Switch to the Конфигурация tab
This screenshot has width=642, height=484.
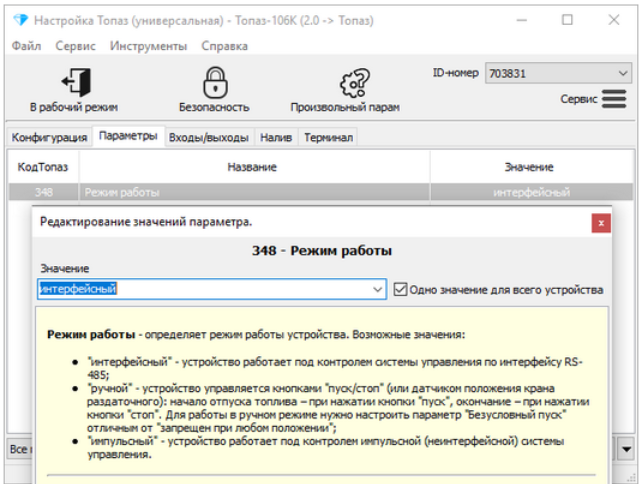coord(49,137)
